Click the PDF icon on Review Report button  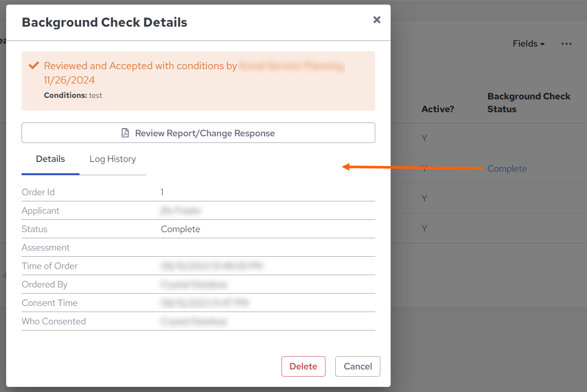point(125,133)
